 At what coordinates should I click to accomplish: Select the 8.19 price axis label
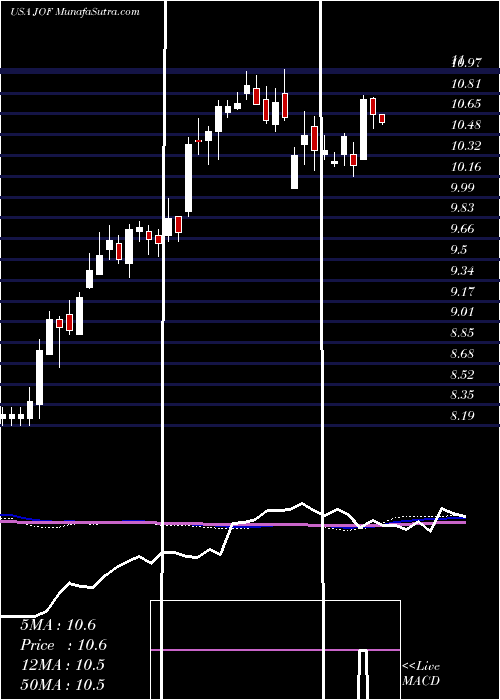tap(462, 416)
